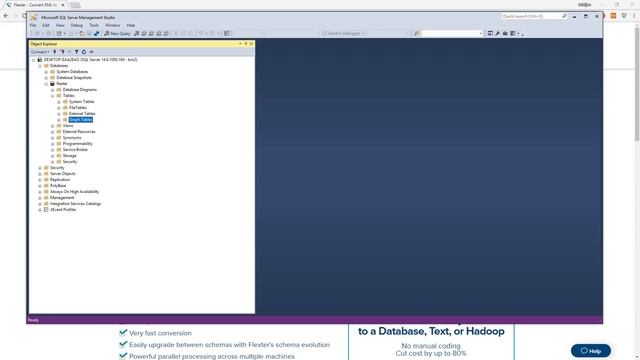Image resolution: width=640 pixels, height=360 pixels.
Task: Select the Replication folder
Action: [x=60, y=180]
